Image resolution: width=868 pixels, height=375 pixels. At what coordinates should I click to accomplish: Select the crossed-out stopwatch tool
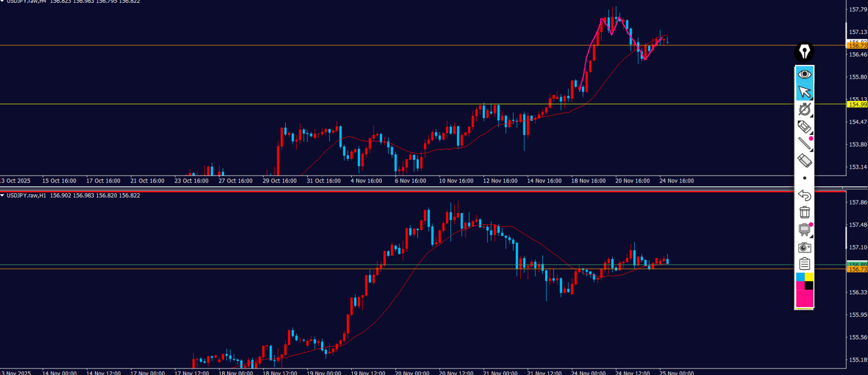coord(804,109)
